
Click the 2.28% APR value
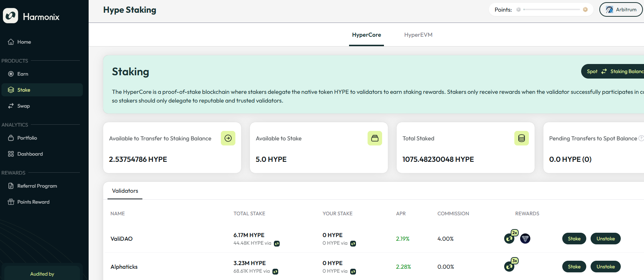404,267
